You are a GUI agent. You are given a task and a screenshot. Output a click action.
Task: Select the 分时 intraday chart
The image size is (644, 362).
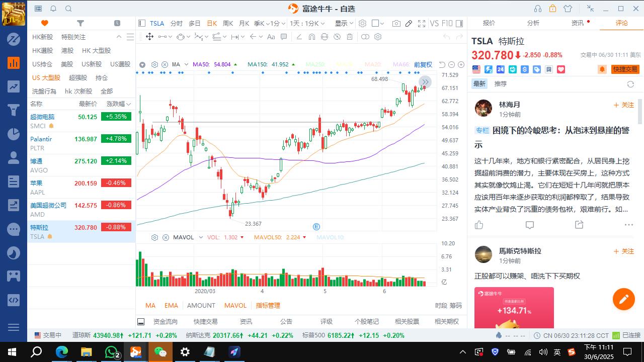click(x=177, y=23)
